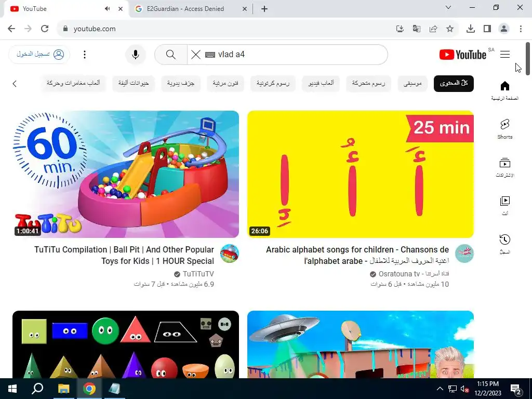Open the notification center icon
Screen dimensions: 532x399
(x=515, y=389)
